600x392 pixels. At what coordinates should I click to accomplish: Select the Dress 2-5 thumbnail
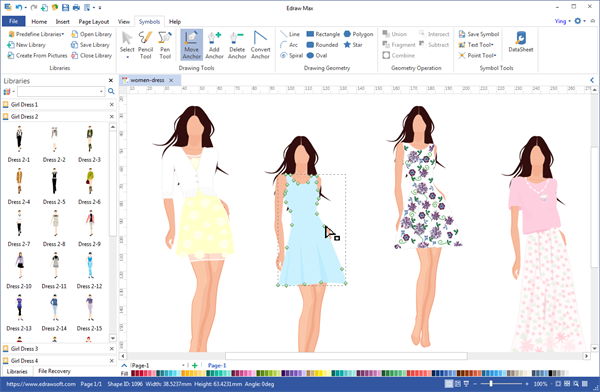pos(54,186)
